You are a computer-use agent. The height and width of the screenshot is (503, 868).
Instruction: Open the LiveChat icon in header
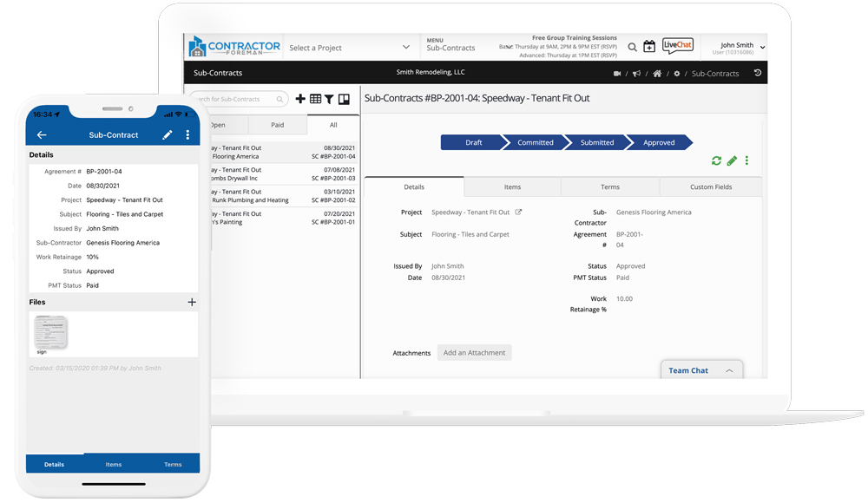click(677, 46)
